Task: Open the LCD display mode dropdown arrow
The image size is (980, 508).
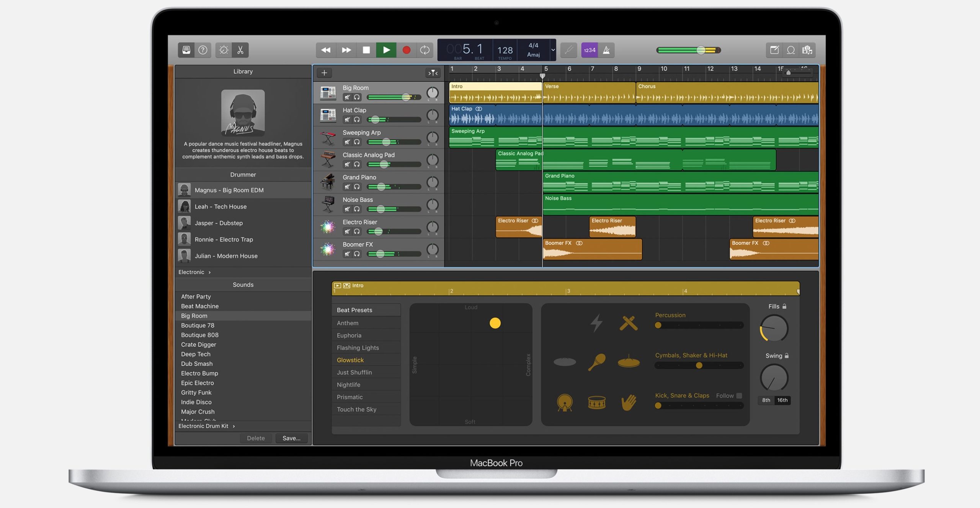Action: click(x=553, y=50)
